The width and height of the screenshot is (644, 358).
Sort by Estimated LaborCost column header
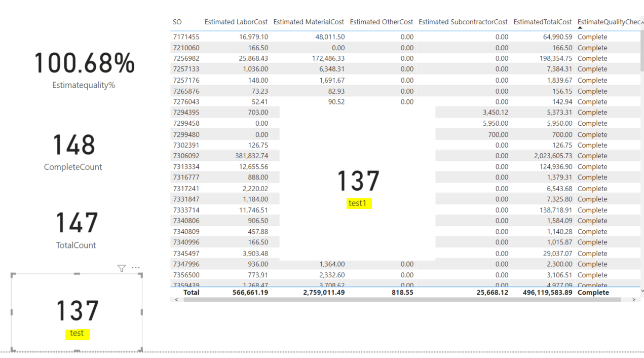coord(236,22)
